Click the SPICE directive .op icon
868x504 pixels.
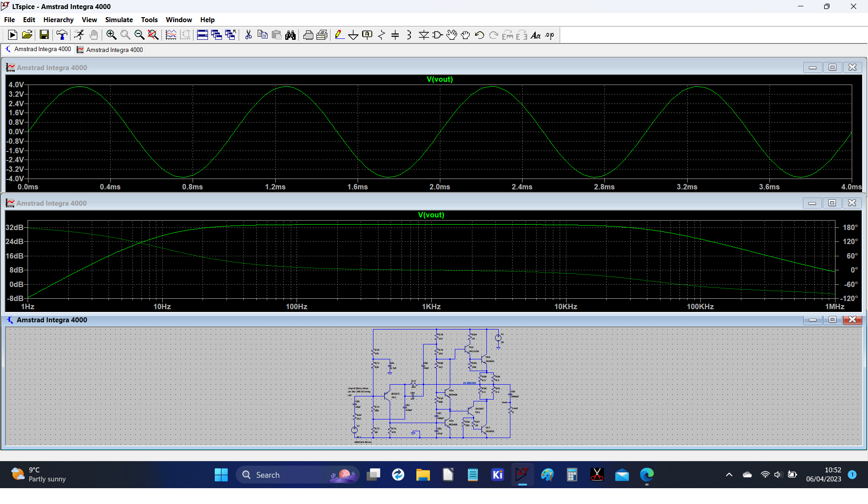[550, 35]
